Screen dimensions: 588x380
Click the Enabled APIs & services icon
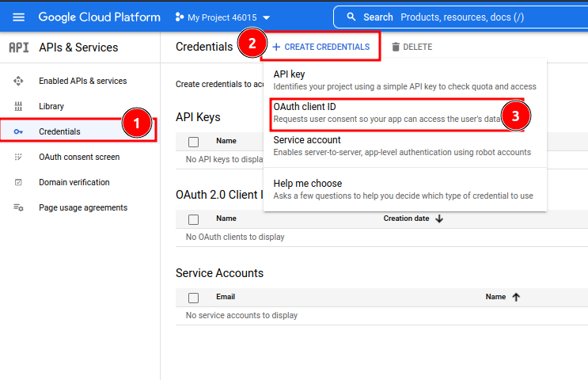point(18,81)
